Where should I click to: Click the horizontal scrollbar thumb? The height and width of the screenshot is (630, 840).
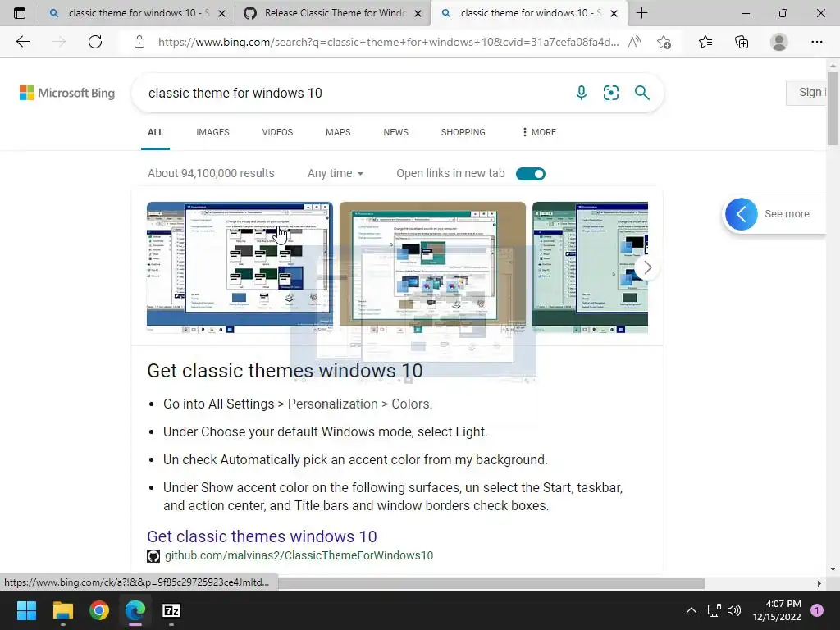click(x=491, y=583)
